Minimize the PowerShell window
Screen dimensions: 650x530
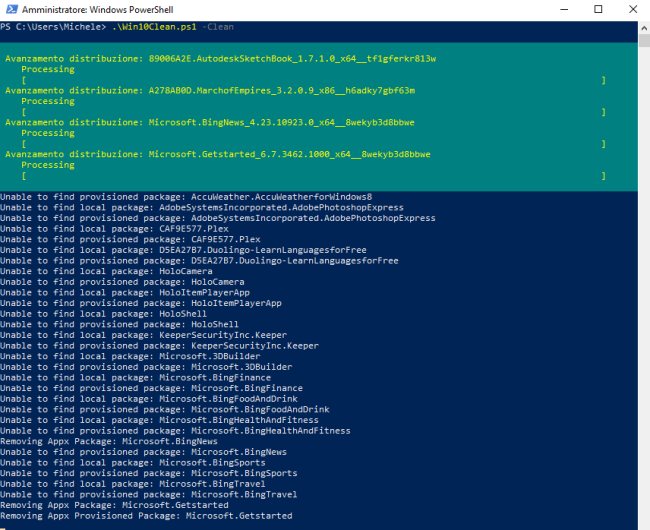point(564,9)
